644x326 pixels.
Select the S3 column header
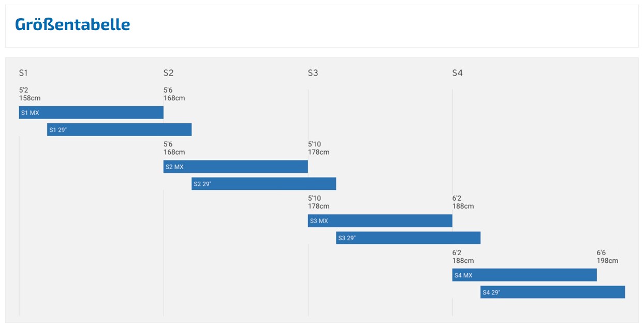[x=313, y=73]
